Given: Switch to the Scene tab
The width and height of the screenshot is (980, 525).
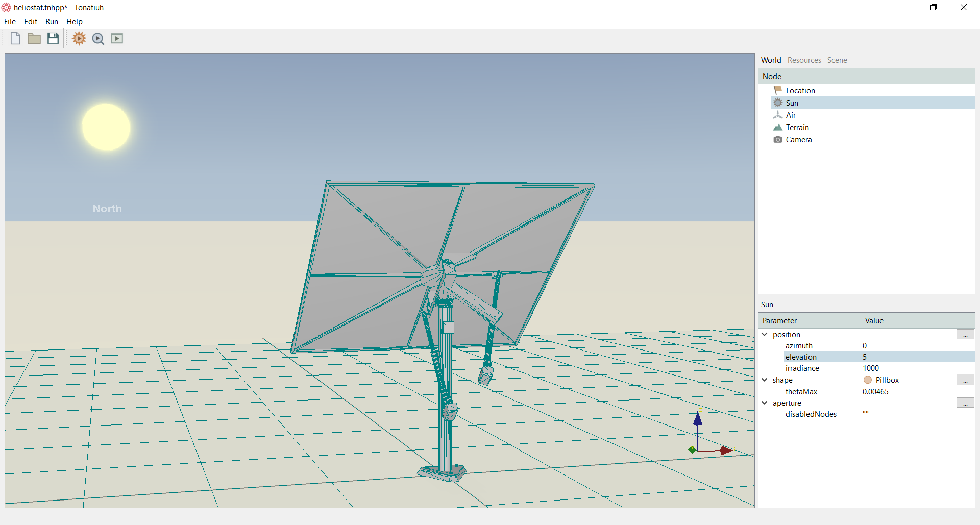Looking at the screenshot, I should (x=837, y=60).
